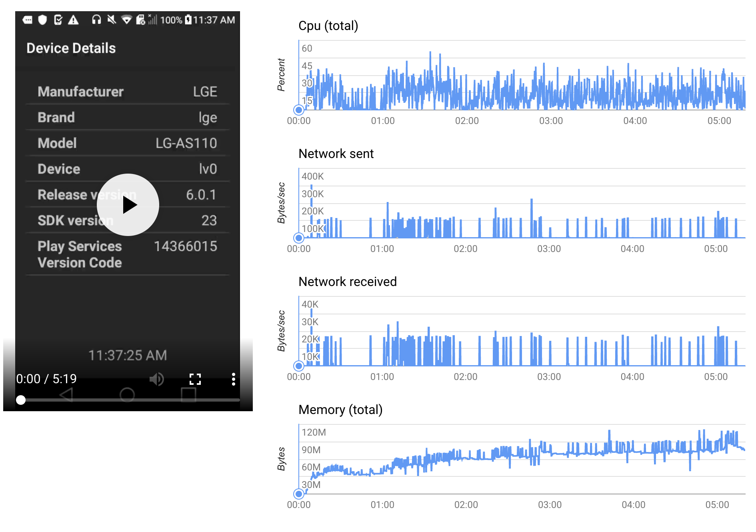Click the 6.0.1 release version value

201,195
